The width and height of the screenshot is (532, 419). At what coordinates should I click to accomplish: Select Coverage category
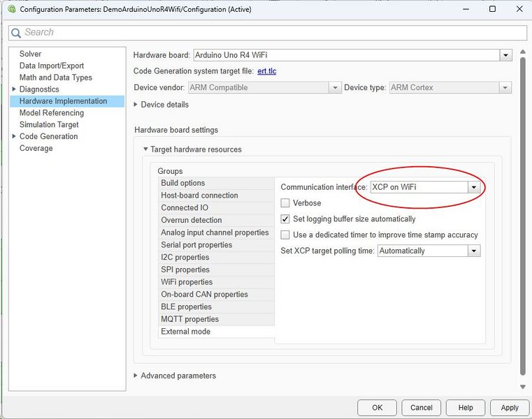click(x=36, y=148)
